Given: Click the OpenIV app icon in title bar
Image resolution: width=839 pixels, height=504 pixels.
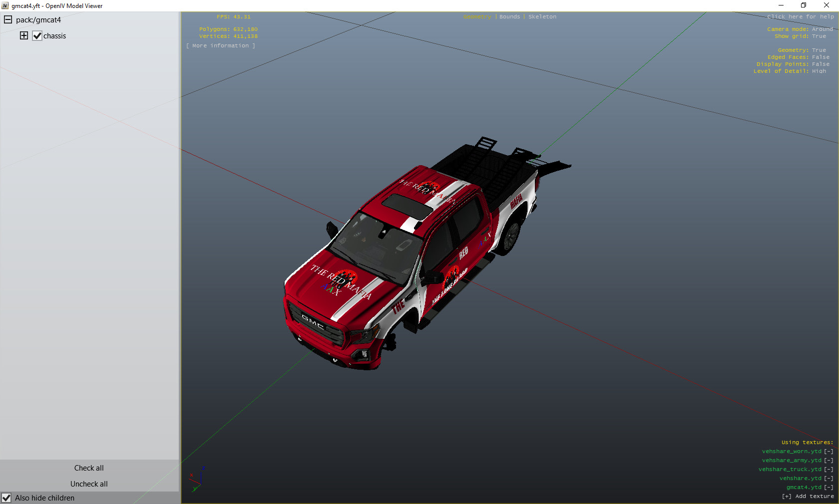Looking at the screenshot, I should point(5,5).
